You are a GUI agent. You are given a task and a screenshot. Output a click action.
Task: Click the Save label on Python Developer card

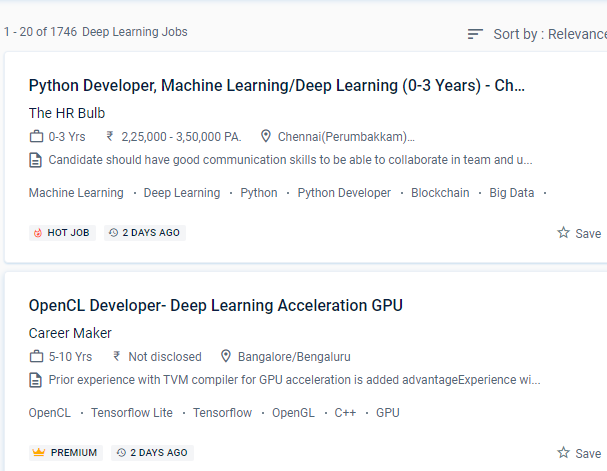(588, 234)
